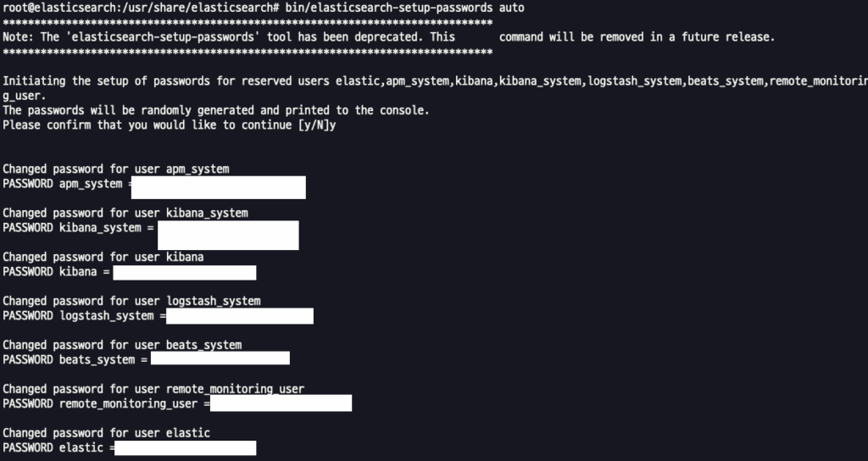Click the bottom asterisk separator line
The height and width of the screenshot is (461, 868).
point(248,52)
